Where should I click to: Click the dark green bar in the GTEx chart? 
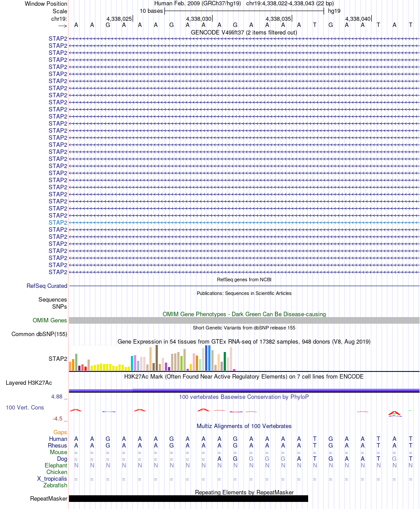[225, 361]
